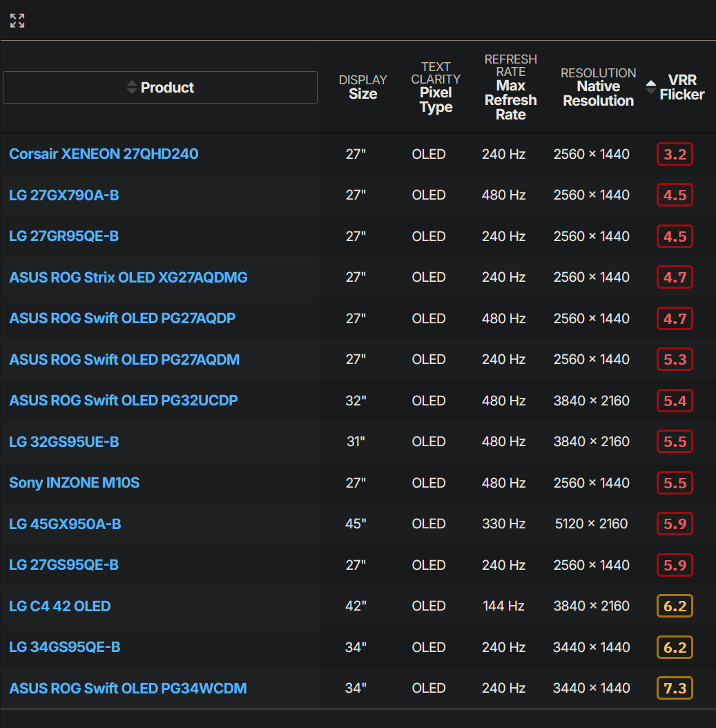Click the 4.7 score for ASUS XG27AQDMG
Screen dimensions: 716x728
coord(675,277)
